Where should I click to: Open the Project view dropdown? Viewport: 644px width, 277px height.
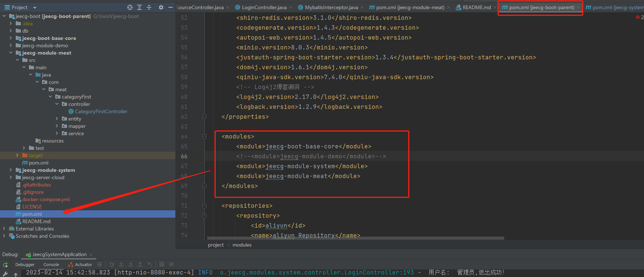point(35,7)
